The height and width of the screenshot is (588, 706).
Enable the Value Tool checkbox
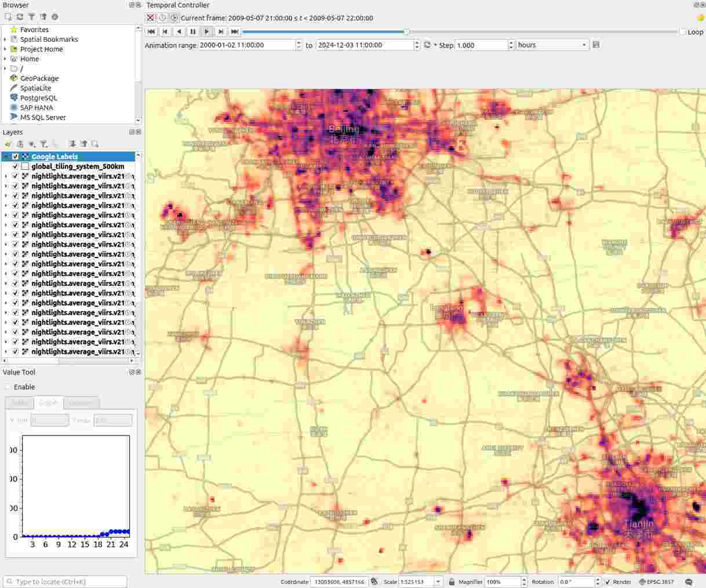pyautogui.click(x=8, y=387)
